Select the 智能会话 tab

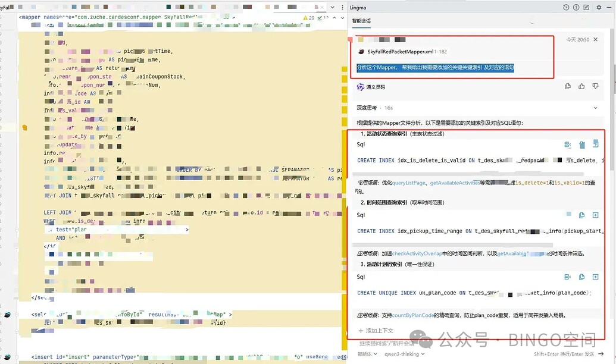pos(361,21)
